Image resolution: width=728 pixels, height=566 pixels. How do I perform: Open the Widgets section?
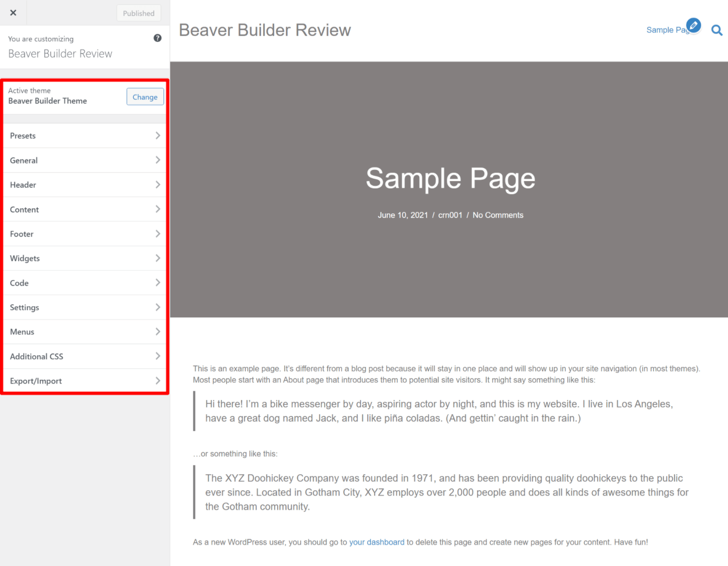click(85, 258)
